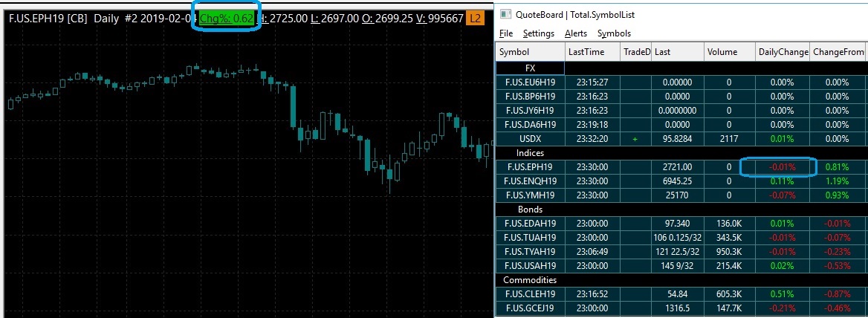The width and height of the screenshot is (868, 318).
Task: Sort by the Symbol column header
Action: 530,52
